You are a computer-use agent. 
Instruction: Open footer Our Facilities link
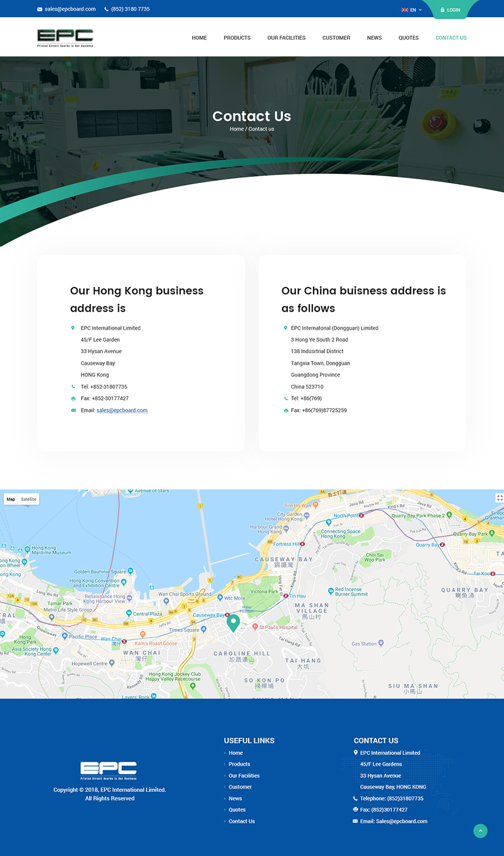[244, 776]
